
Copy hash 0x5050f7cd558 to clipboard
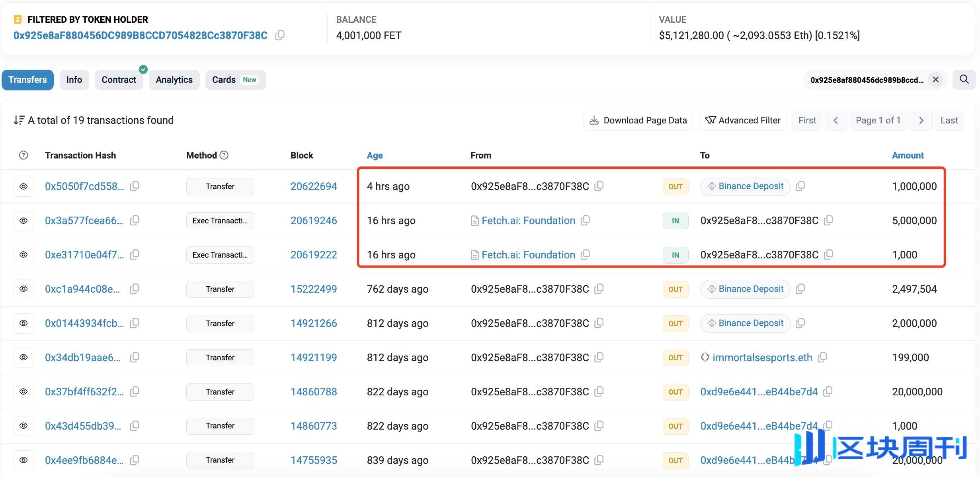135,186
